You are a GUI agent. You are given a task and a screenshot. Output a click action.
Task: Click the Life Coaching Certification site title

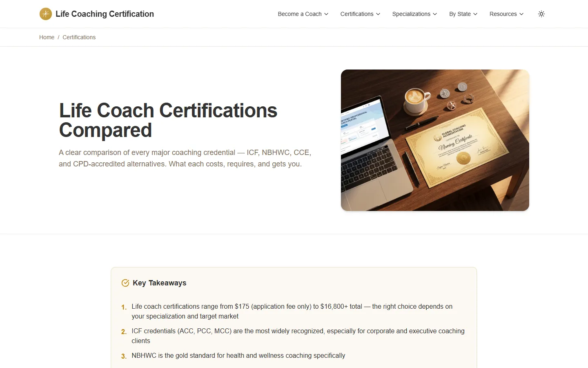click(105, 14)
